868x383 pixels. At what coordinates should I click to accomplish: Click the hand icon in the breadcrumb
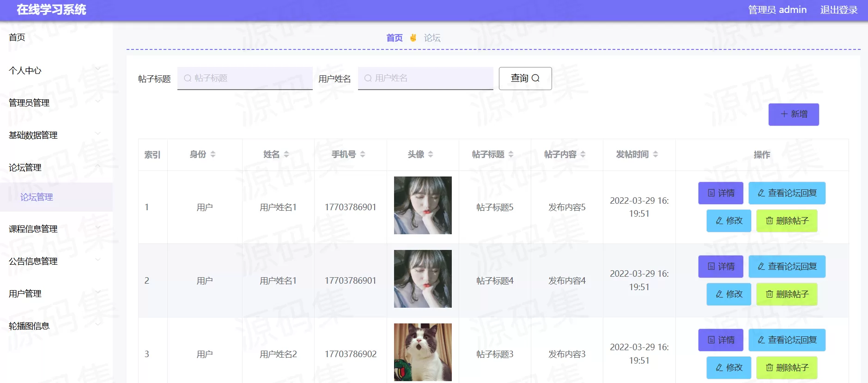413,37
